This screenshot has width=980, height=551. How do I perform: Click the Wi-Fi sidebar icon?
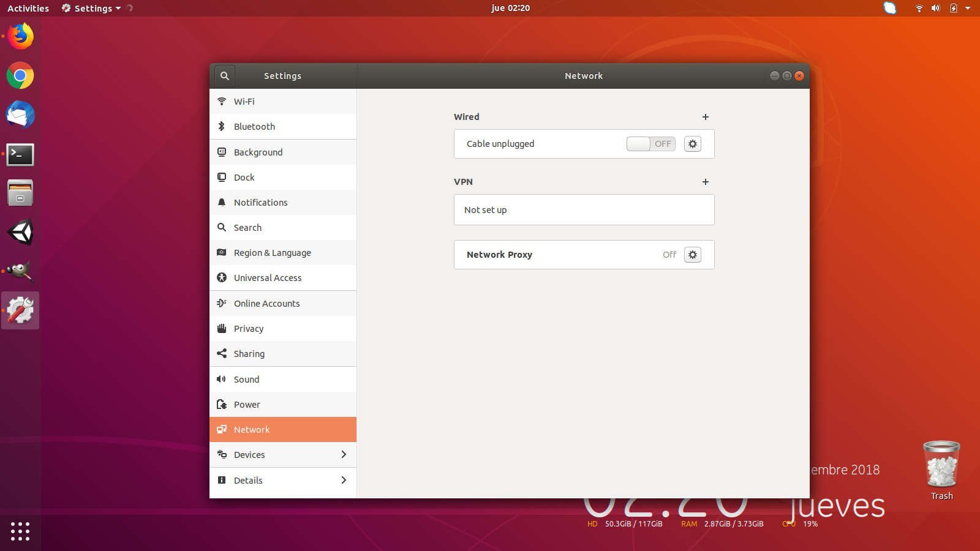(222, 101)
